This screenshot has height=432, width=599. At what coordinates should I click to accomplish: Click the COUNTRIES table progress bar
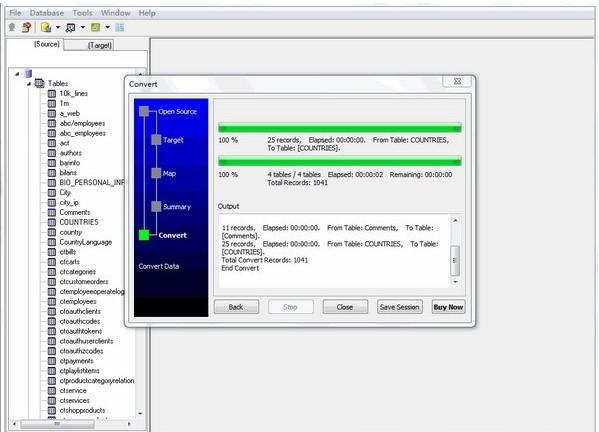coord(340,128)
